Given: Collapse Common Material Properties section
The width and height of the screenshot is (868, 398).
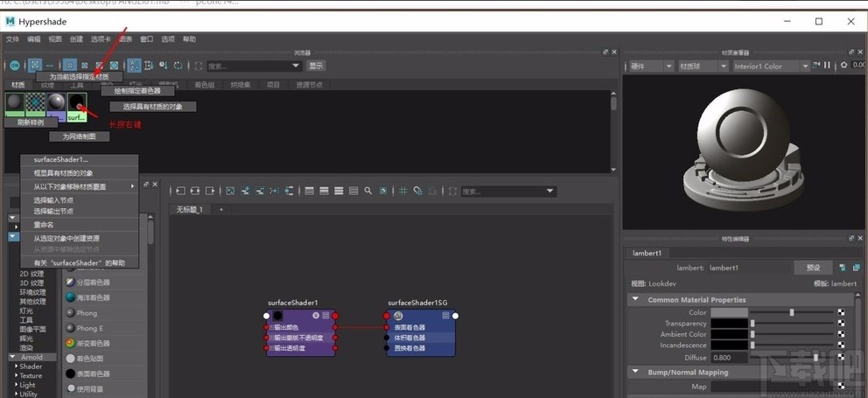Looking at the screenshot, I should (x=635, y=299).
